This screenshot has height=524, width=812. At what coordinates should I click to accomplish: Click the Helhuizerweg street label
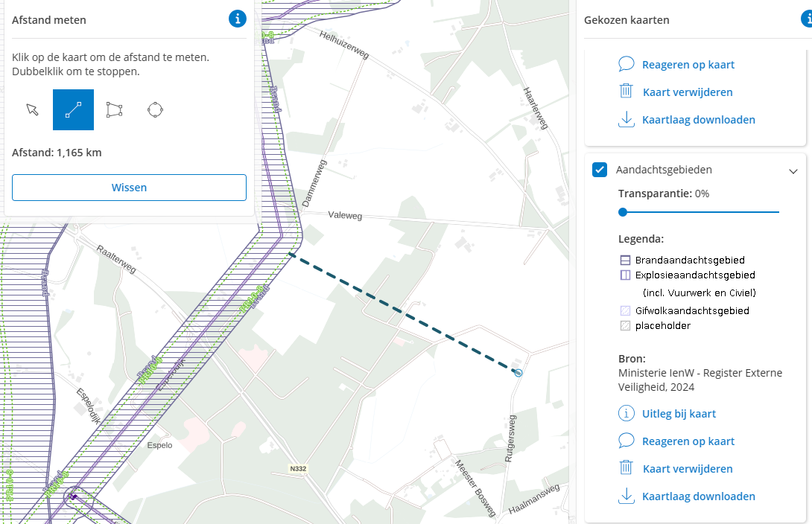344,45
